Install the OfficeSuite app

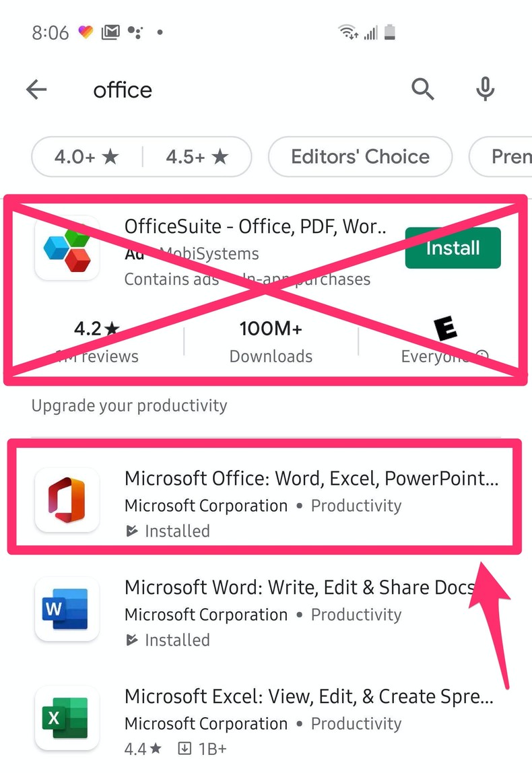[x=453, y=248]
